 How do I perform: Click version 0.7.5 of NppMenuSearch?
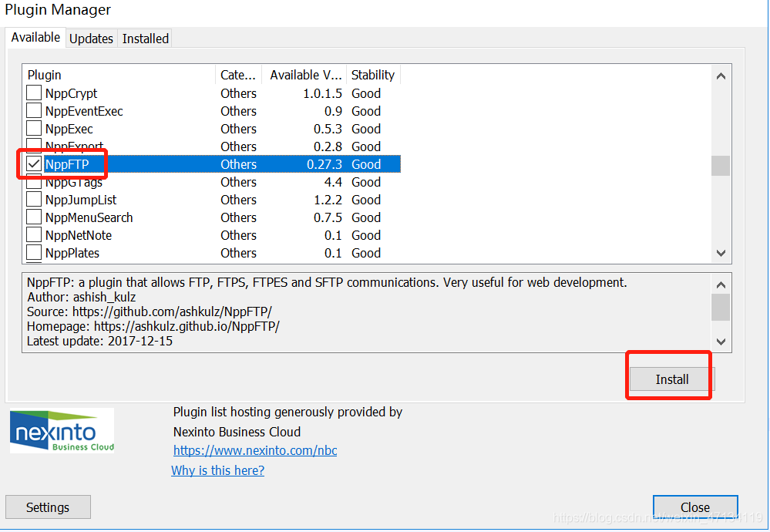click(328, 217)
